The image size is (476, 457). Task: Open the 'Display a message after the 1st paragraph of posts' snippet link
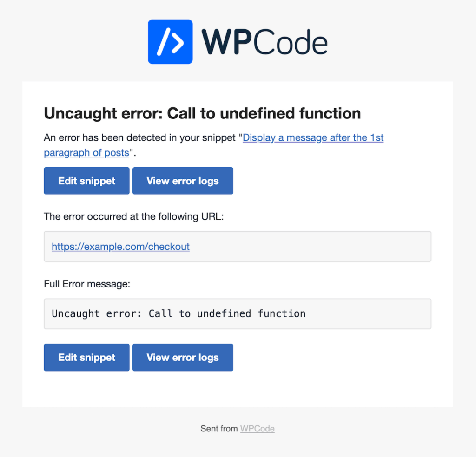312,137
